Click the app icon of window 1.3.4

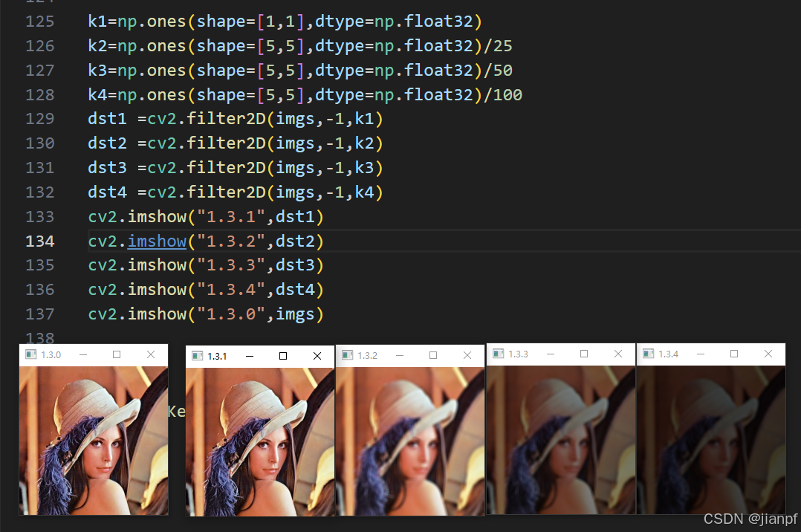(x=648, y=354)
